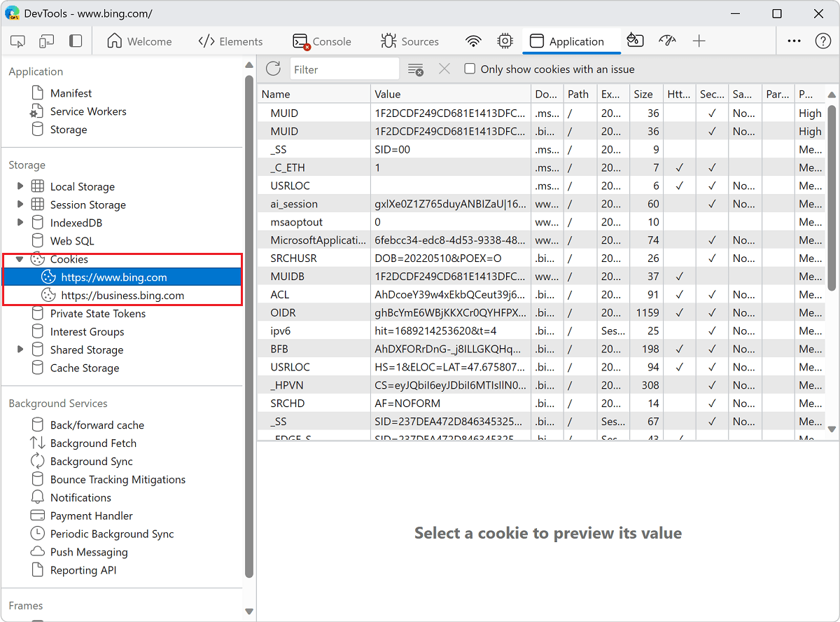
Task: Collapse the Cookies tree node
Action: [x=20, y=258]
